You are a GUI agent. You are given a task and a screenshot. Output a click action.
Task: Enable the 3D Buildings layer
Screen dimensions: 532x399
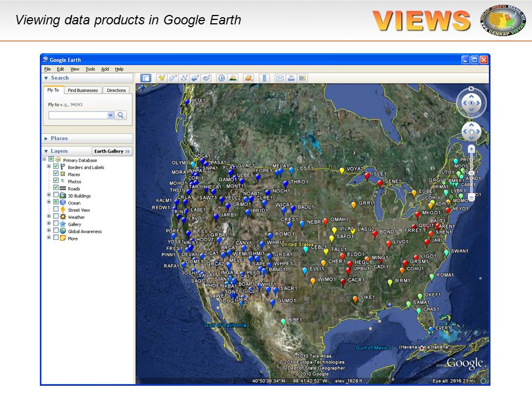[x=56, y=195]
